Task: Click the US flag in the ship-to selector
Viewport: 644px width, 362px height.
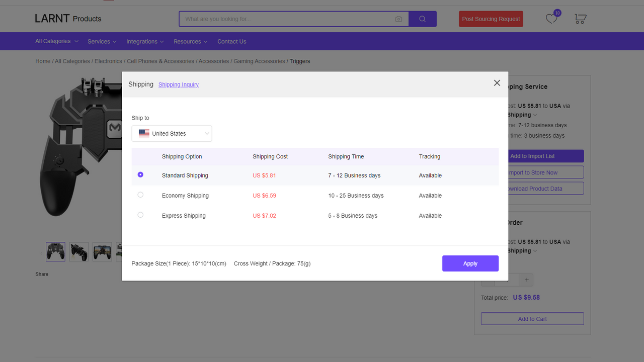Action: (x=144, y=133)
